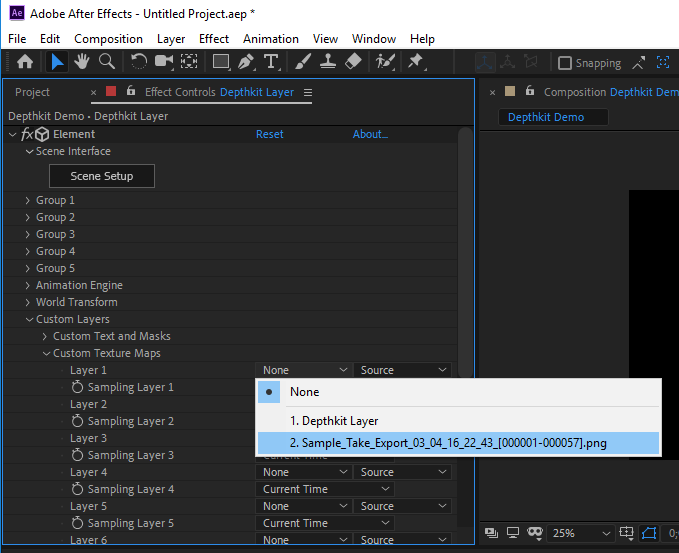Viewport: 679px width, 553px height.
Task: Select the Hand tool
Action: (81, 62)
